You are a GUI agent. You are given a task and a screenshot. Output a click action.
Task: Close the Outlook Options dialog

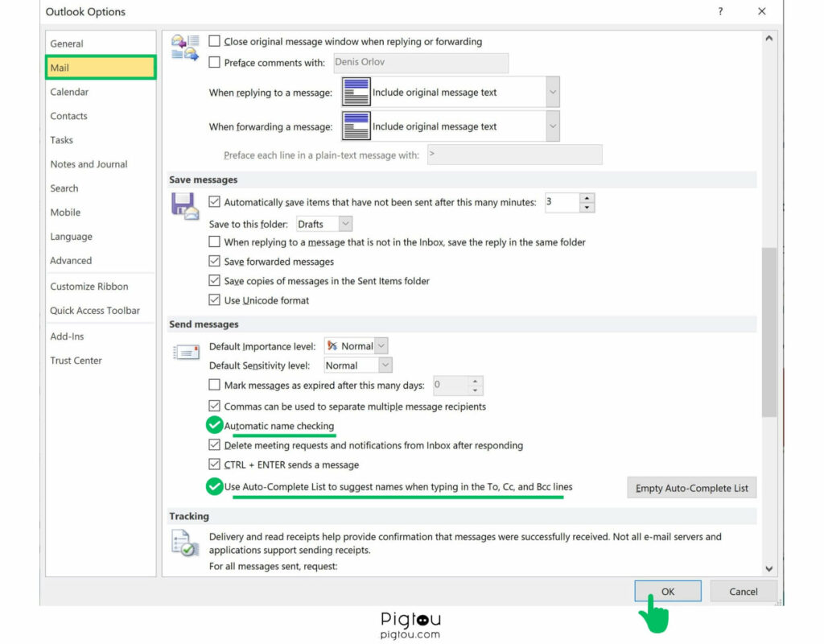[762, 11]
